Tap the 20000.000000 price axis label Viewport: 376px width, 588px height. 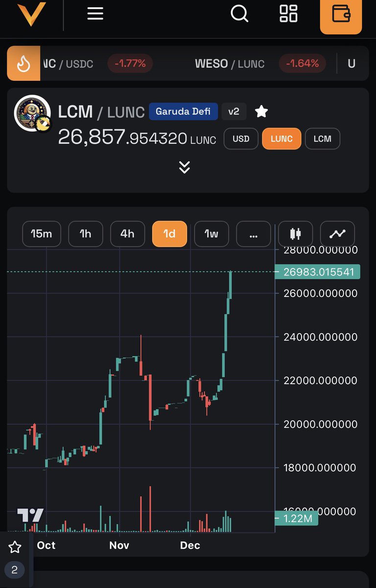click(x=321, y=424)
